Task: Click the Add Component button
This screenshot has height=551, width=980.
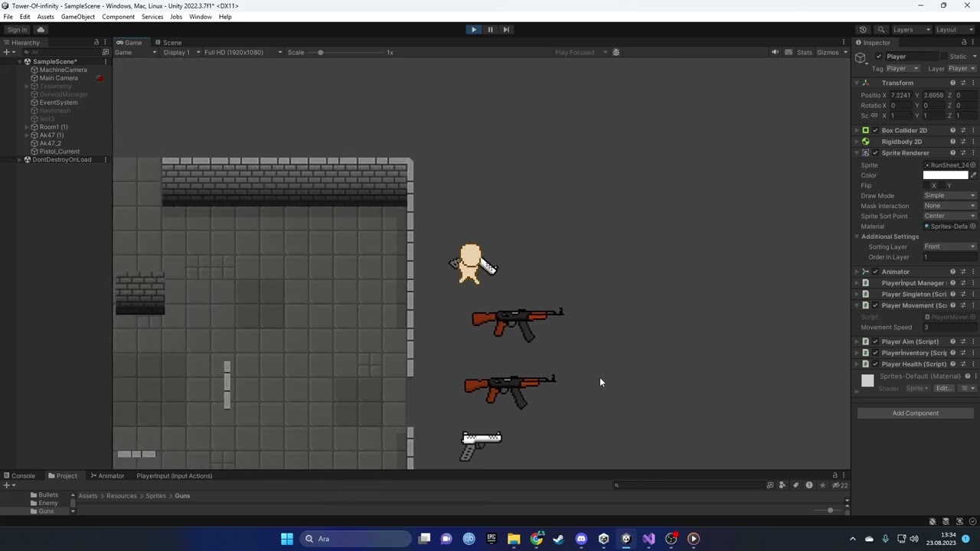Action: 915,413
